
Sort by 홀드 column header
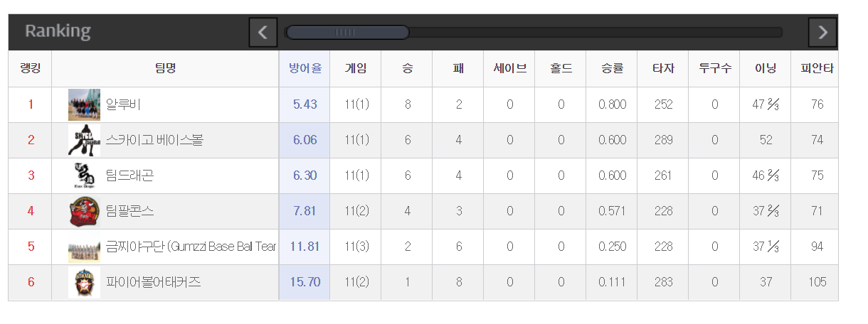click(561, 69)
